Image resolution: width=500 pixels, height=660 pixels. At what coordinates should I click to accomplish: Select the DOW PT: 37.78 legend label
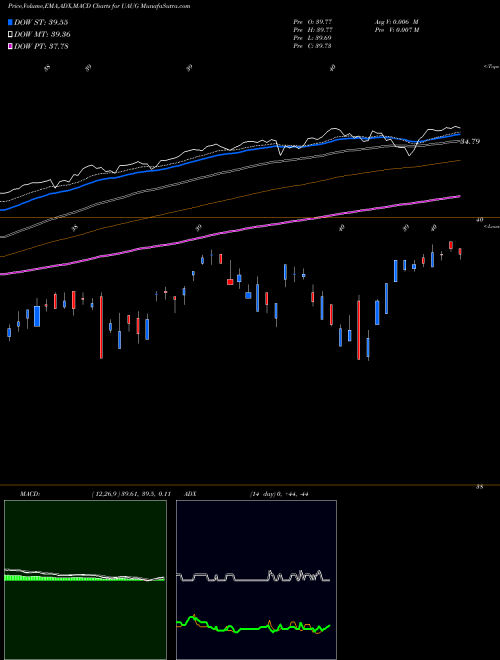pos(41,46)
